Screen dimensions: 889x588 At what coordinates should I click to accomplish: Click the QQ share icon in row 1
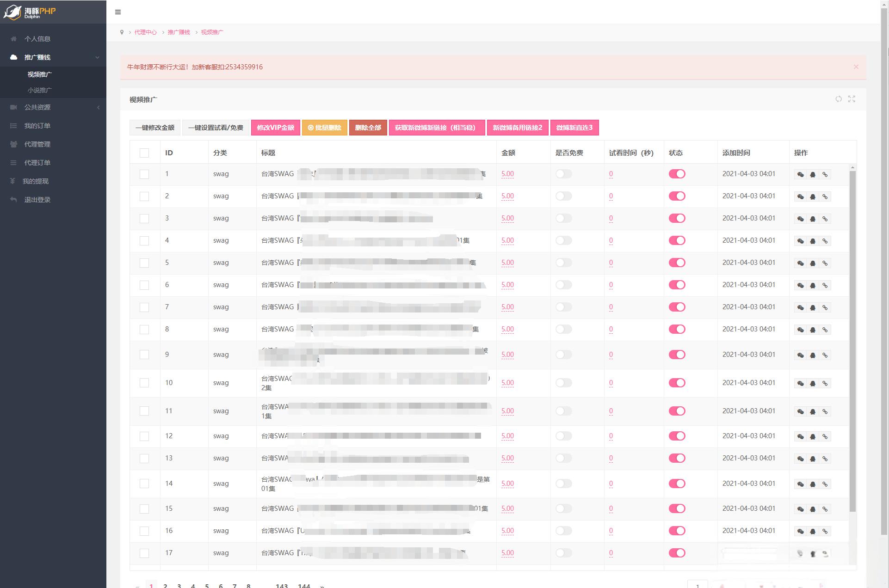[813, 174]
